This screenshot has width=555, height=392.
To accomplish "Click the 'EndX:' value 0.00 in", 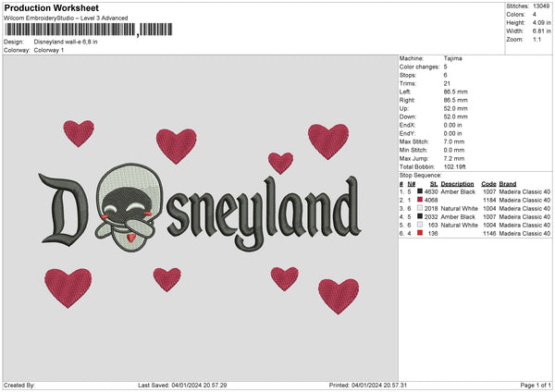I will click(452, 125).
